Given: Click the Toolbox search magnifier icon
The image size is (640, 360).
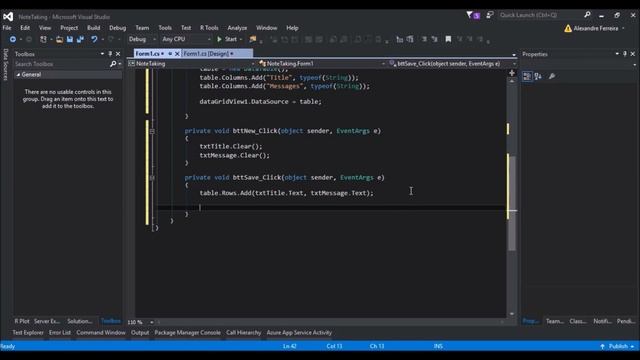Looking at the screenshot, I should 113,64.
